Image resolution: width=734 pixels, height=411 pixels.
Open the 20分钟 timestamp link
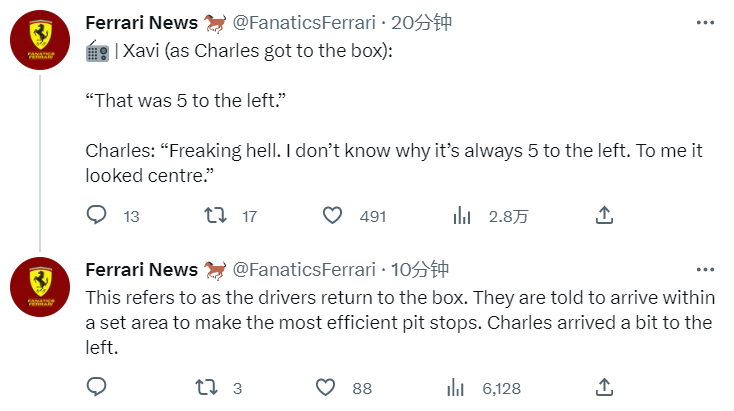(421, 22)
